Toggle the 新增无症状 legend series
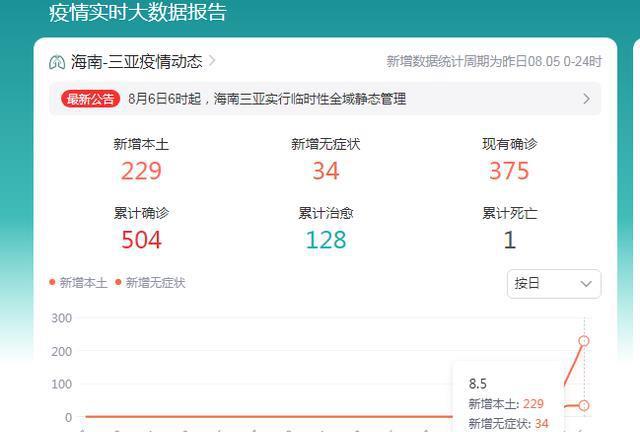640x432 pixels. [150, 283]
